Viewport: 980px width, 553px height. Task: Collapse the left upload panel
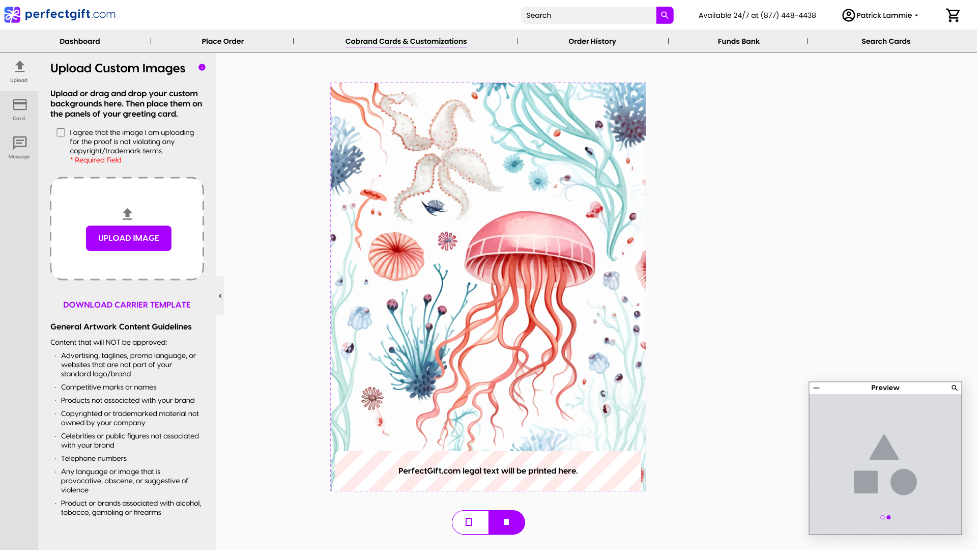tap(220, 296)
